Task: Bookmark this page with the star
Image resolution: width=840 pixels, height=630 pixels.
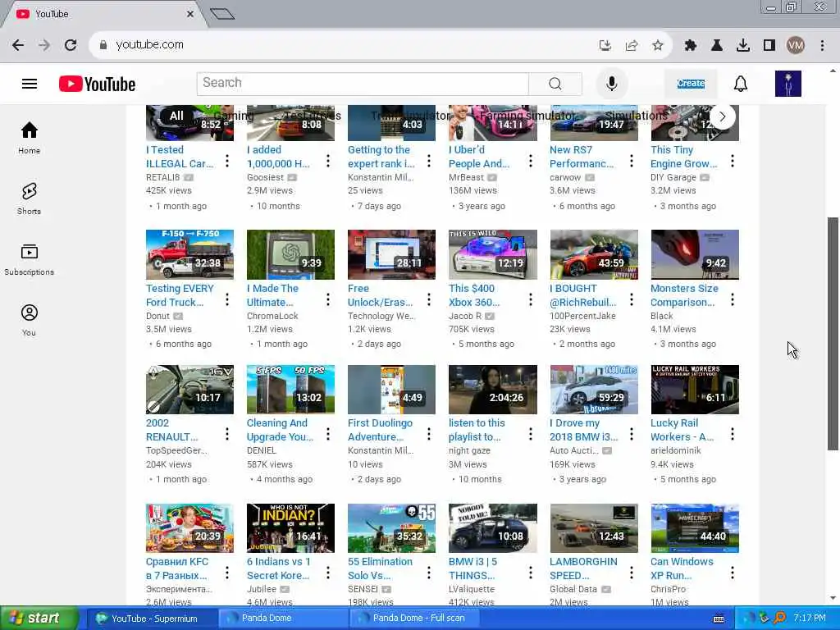Action: pos(658,46)
